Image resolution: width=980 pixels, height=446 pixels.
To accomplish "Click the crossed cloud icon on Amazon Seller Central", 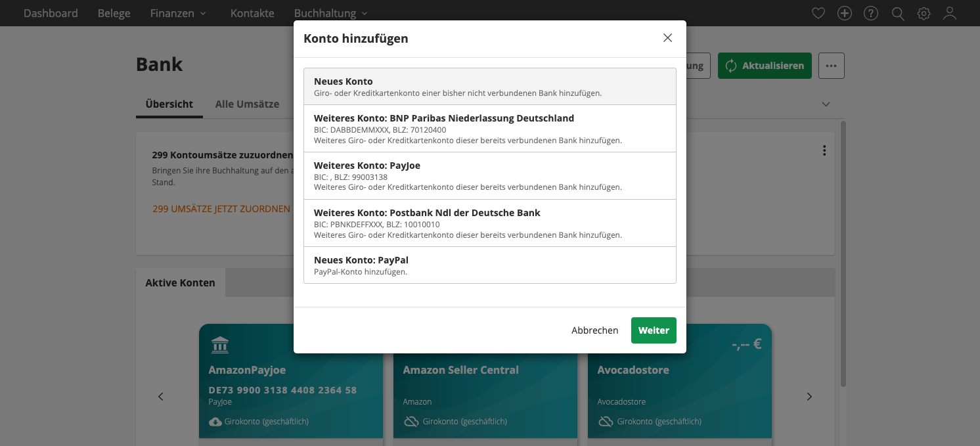I will pyautogui.click(x=411, y=422).
